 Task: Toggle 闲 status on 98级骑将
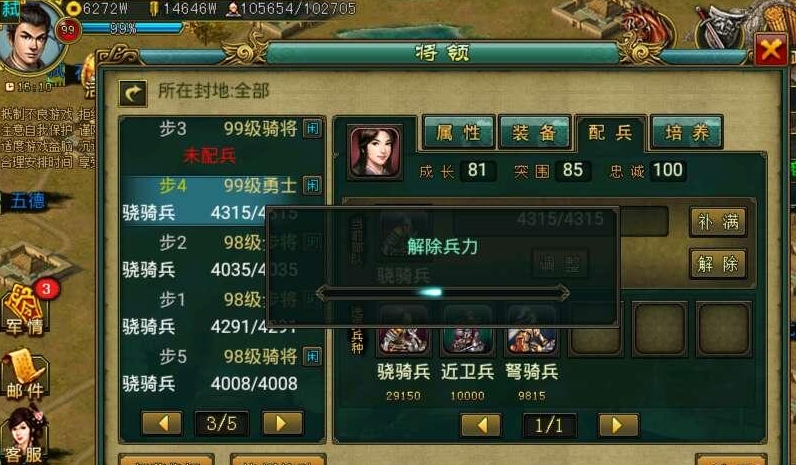tap(312, 356)
